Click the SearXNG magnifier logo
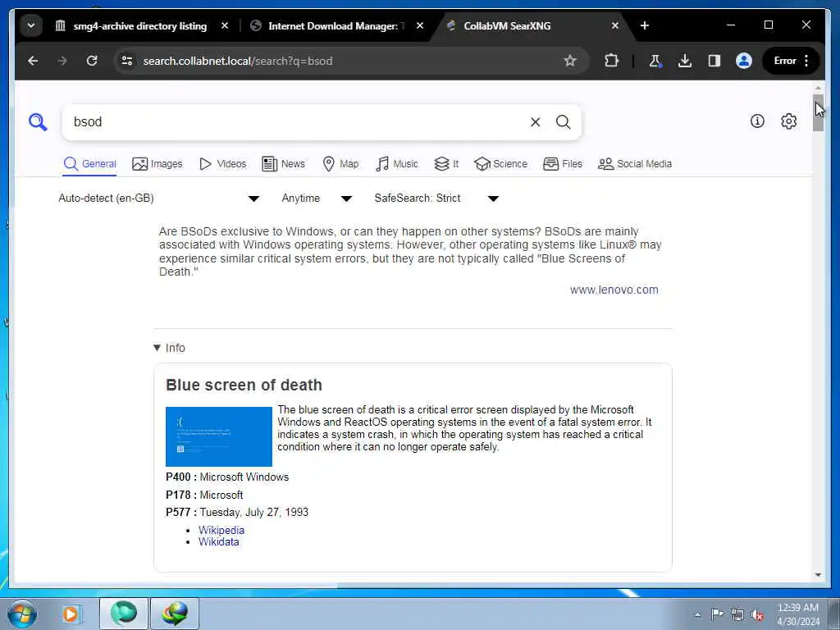Viewport: 840px width, 630px height. (38, 122)
